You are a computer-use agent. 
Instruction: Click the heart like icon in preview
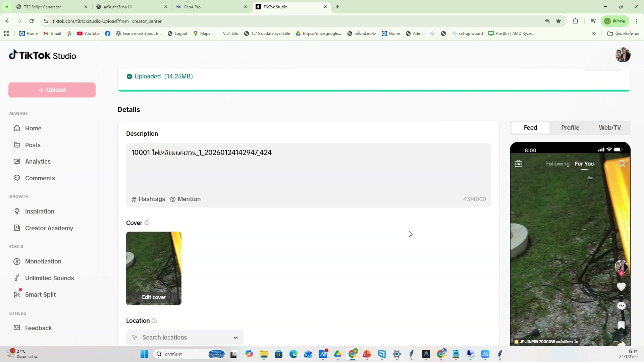pos(621,287)
